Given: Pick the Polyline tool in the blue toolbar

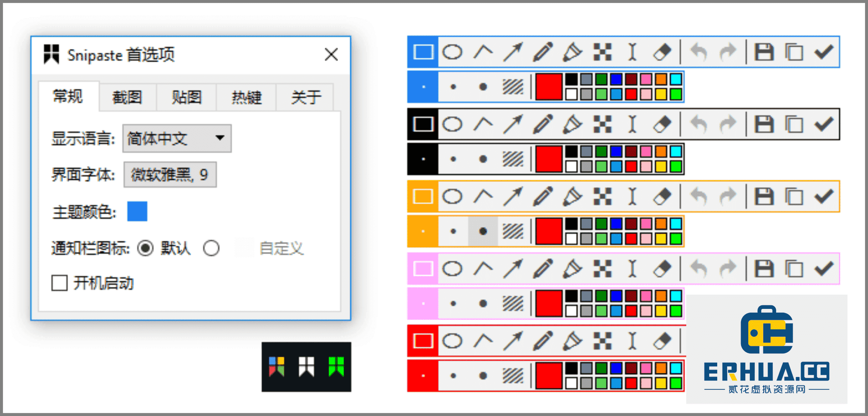Looking at the screenshot, I should pyautogui.click(x=483, y=52).
